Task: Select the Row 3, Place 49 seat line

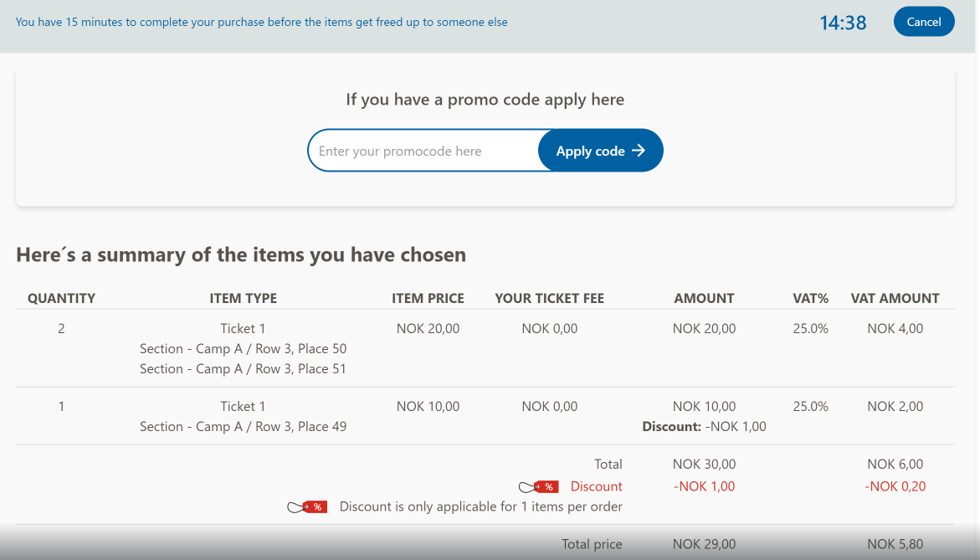Action: coord(244,426)
